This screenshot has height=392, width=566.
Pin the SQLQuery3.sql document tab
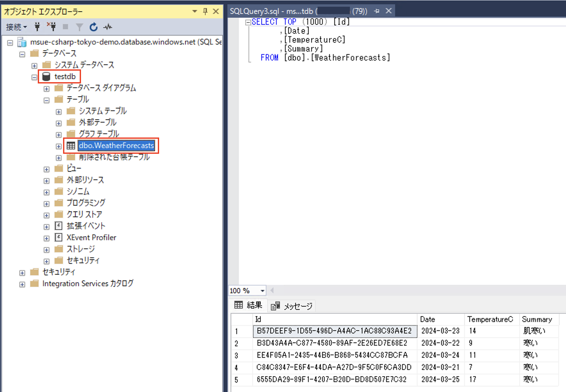(x=376, y=11)
